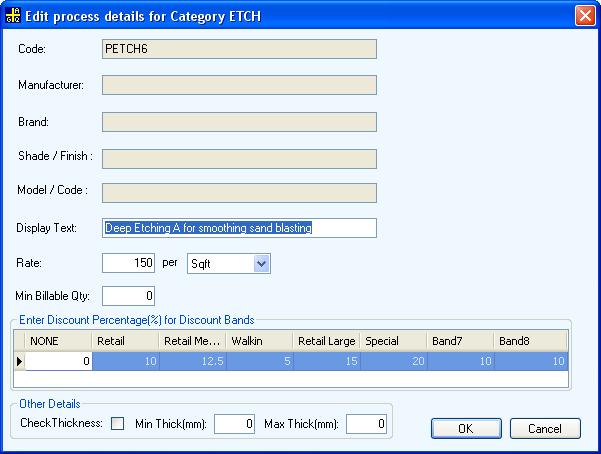Click the Special discount cell showing 20
The height and width of the screenshot is (454, 601).
(x=393, y=361)
